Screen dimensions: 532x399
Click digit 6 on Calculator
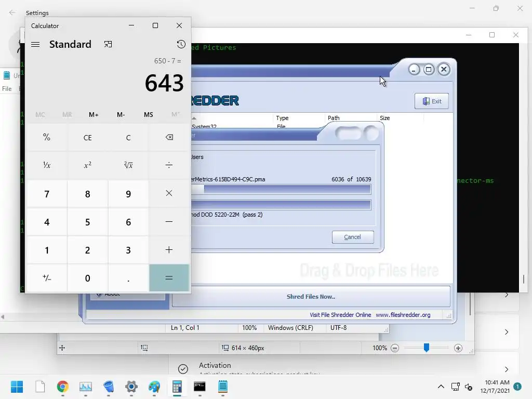(x=128, y=222)
